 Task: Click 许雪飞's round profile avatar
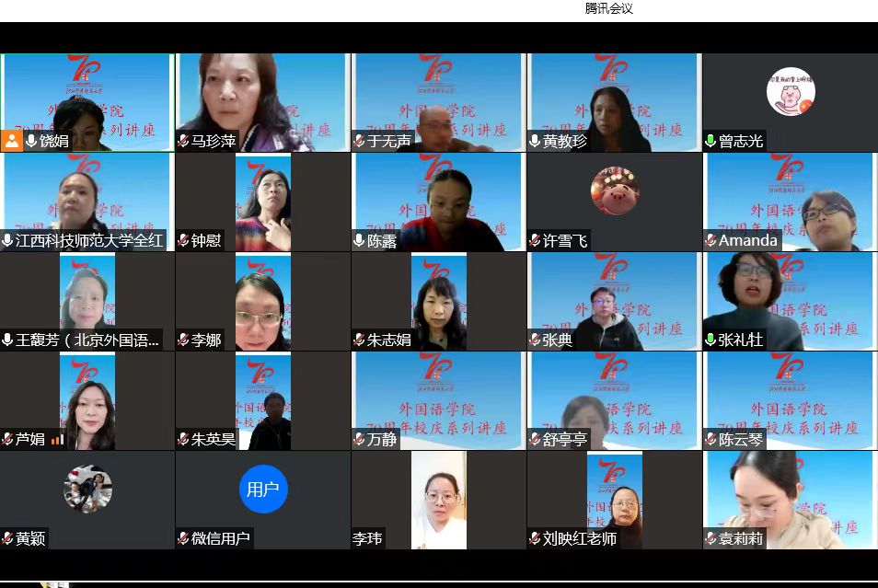615,190
